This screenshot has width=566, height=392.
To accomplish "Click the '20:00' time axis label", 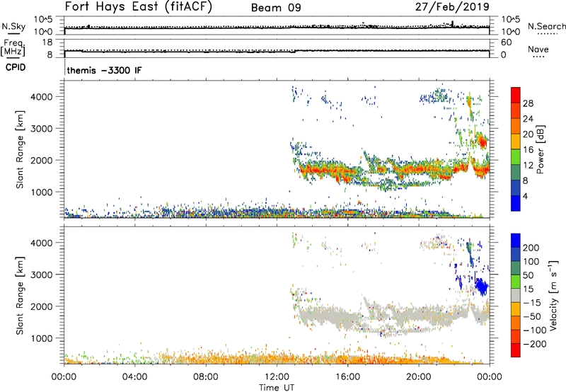I will pyautogui.click(x=419, y=377).
